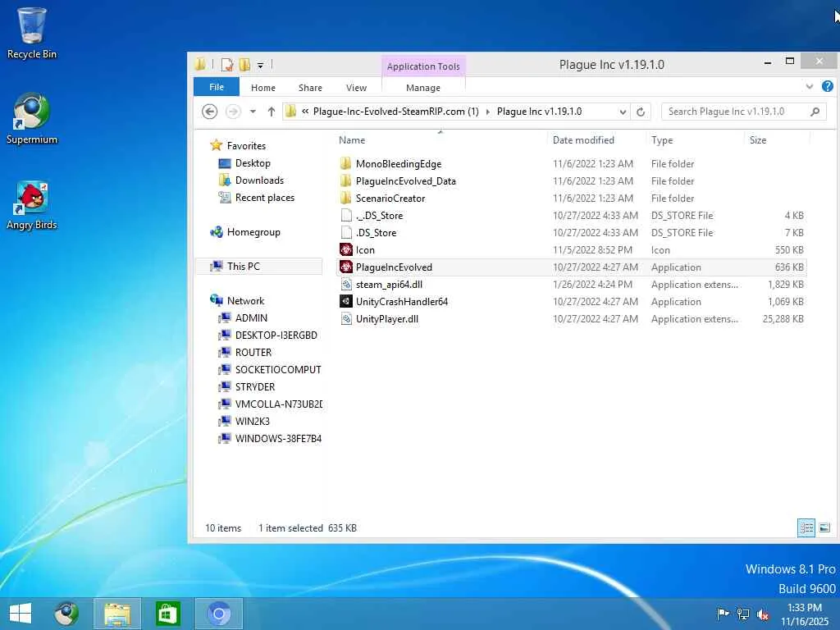
Task: Switch to the View ribbon tab
Action: click(x=356, y=88)
